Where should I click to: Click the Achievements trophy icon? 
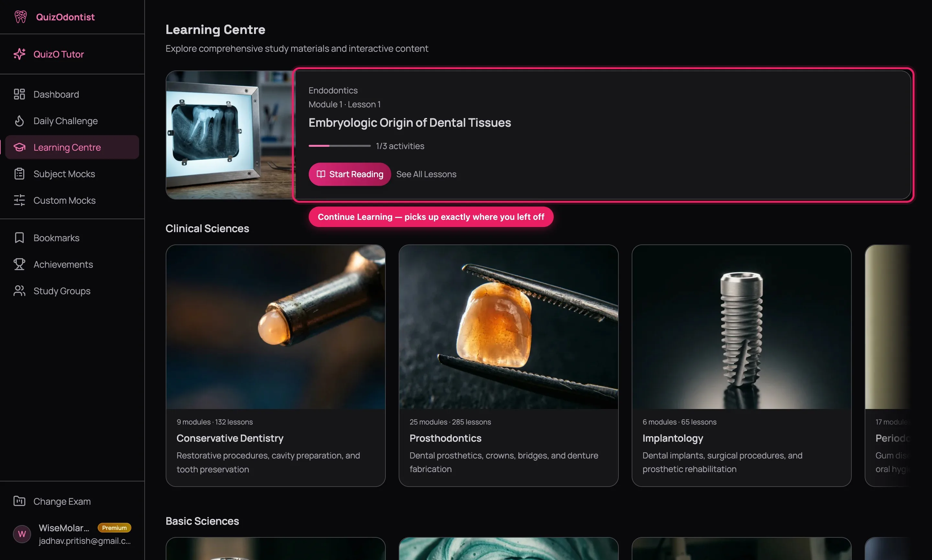click(x=19, y=264)
